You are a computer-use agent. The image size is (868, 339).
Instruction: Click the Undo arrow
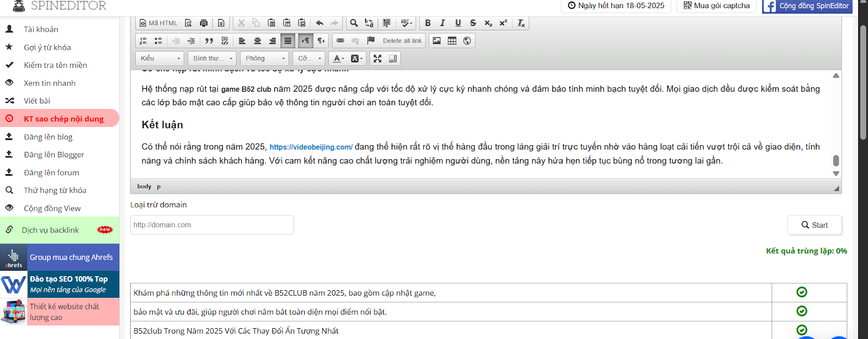coord(320,23)
